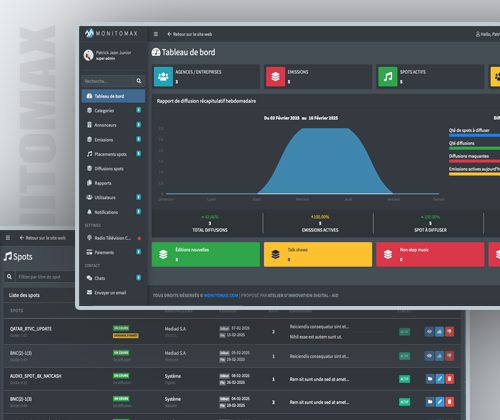Click the hamburger menu icon in dashboard header
The width and height of the screenshot is (500, 420).
[156, 34]
